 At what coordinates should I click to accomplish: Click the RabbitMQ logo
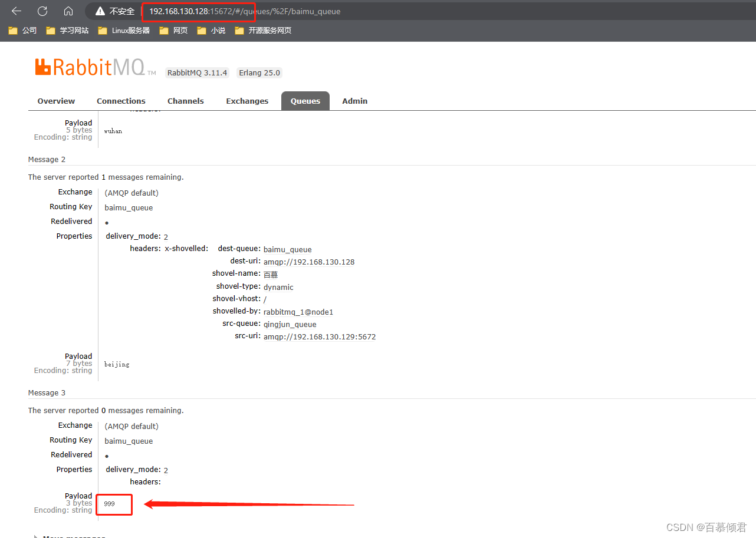point(95,67)
